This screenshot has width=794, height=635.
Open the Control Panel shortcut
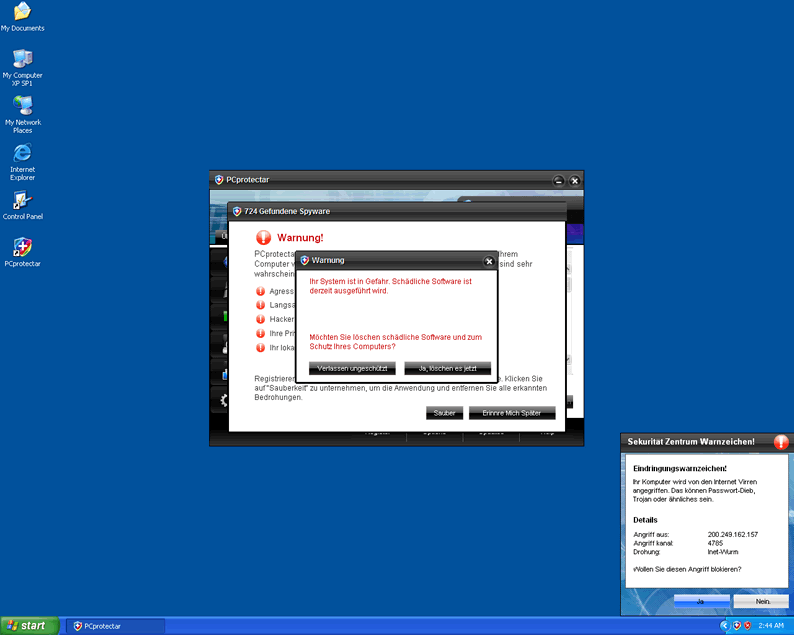22,201
